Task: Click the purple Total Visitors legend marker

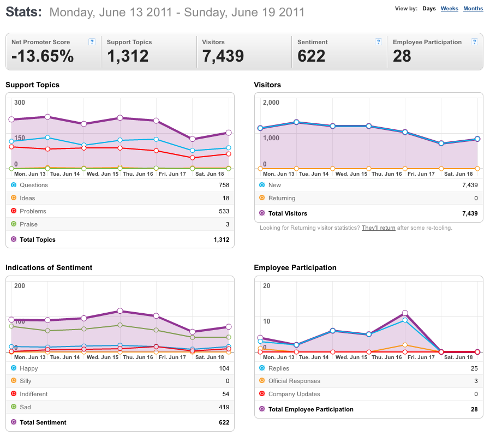Action: click(262, 213)
